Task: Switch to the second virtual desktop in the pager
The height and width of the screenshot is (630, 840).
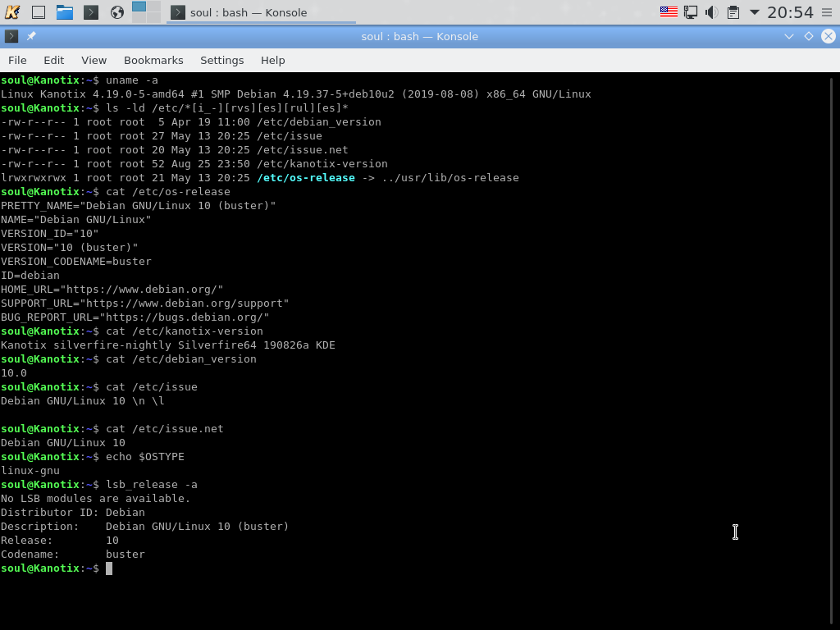Action: point(153,7)
